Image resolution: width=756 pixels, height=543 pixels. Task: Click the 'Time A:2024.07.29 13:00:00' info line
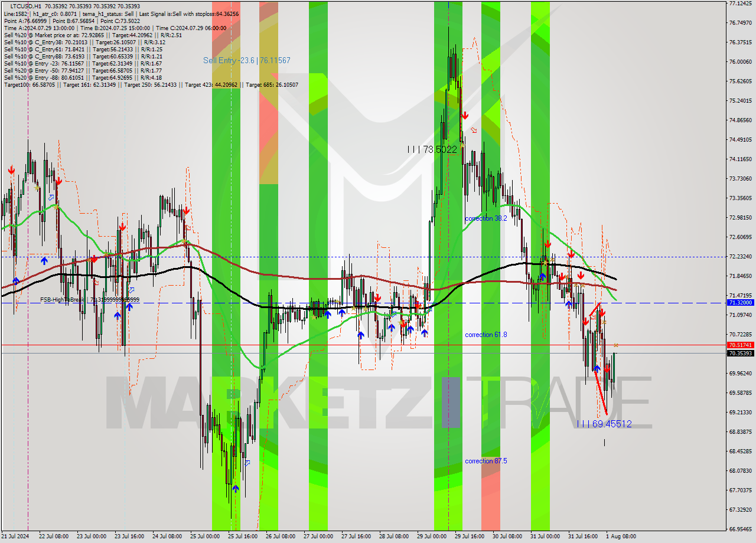[115, 28]
